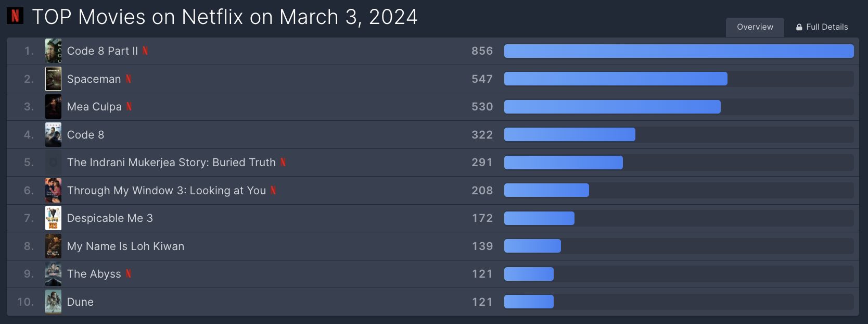The width and height of the screenshot is (868, 324).
Task: Click the Netflix icon beside Through My Window 3
Action: [273, 190]
